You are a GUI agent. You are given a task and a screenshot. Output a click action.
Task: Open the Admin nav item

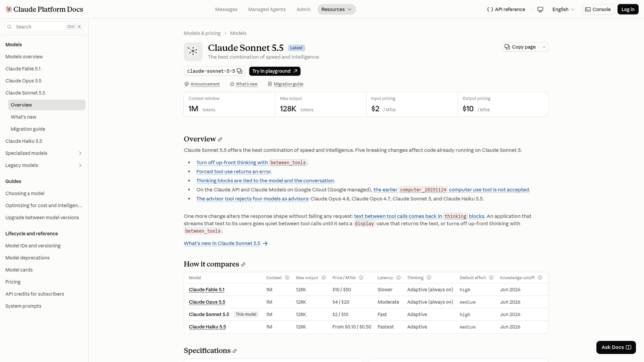point(303,9)
